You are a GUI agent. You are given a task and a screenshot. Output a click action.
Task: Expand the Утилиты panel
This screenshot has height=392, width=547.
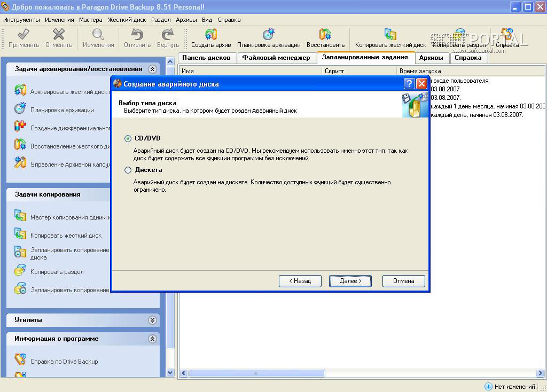click(x=152, y=320)
